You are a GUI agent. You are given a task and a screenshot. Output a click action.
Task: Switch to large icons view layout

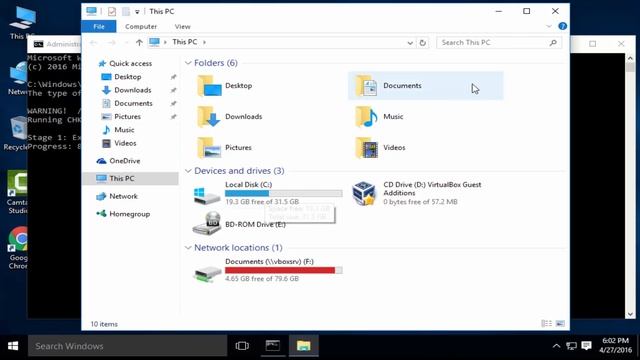tap(560, 324)
